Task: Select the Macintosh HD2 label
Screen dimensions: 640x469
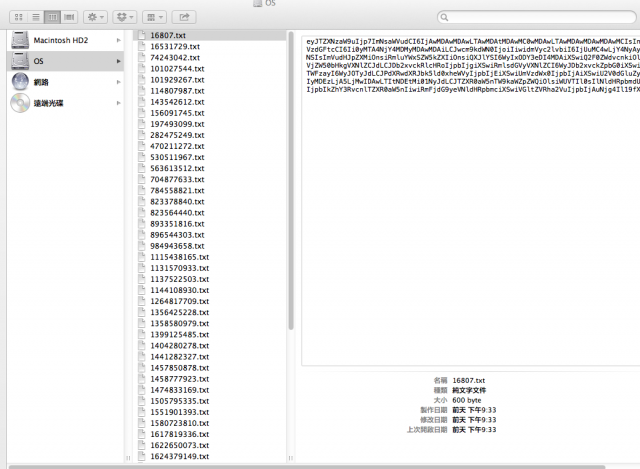Action: click(x=61, y=40)
